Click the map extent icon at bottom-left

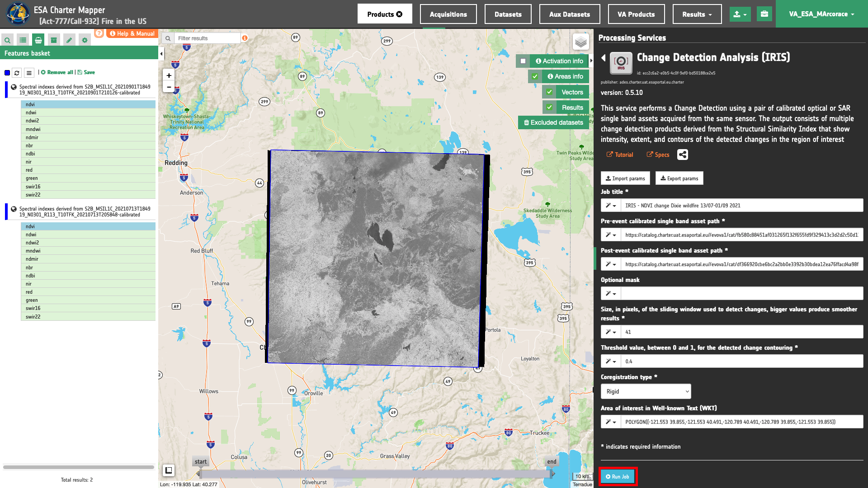(169, 470)
